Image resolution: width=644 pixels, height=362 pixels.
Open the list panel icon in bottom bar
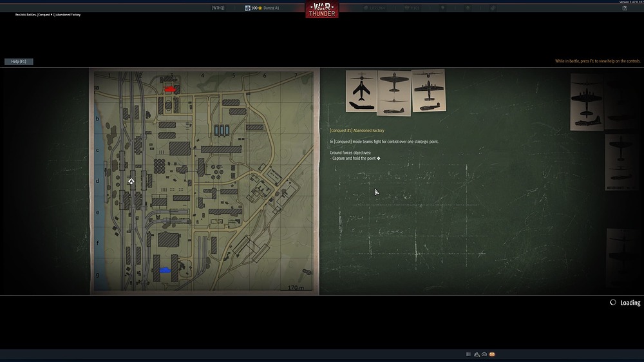[x=468, y=354]
